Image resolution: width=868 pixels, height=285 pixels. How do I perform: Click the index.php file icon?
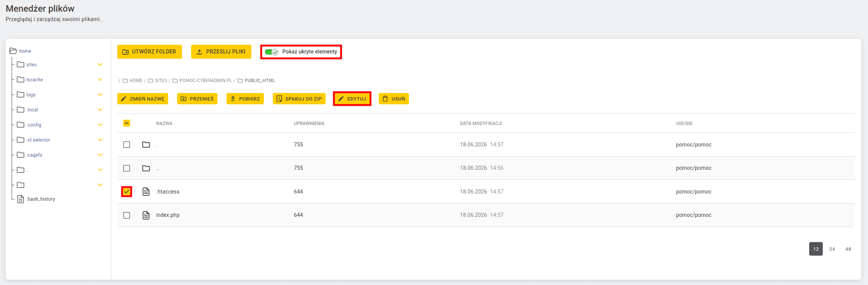click(x=146, y=215)
